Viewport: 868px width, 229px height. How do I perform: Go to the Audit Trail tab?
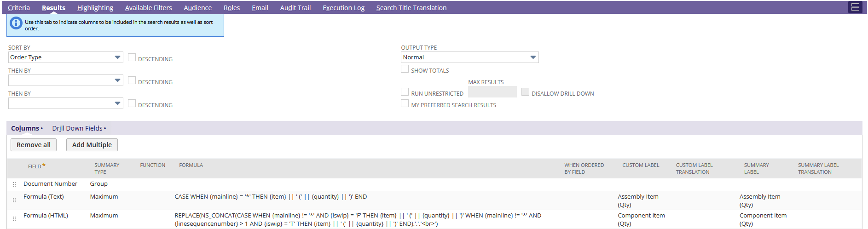coord(295,8)
